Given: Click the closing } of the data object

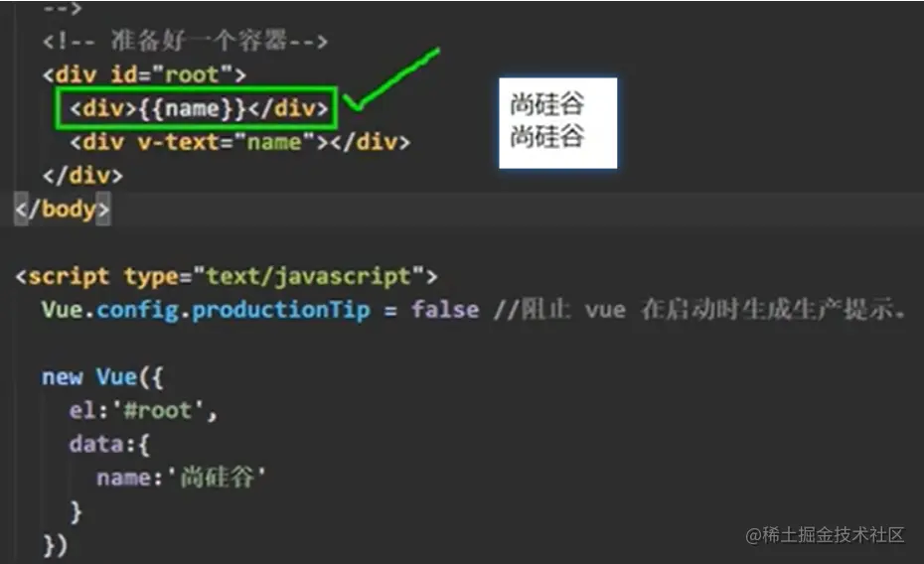Looking at the screenshot, I should point(76,511).
